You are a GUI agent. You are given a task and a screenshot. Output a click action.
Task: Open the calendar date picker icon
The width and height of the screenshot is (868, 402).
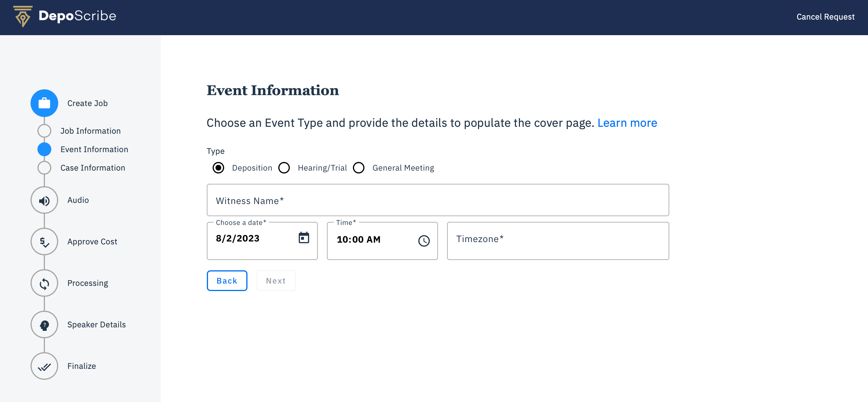[304, 238]
